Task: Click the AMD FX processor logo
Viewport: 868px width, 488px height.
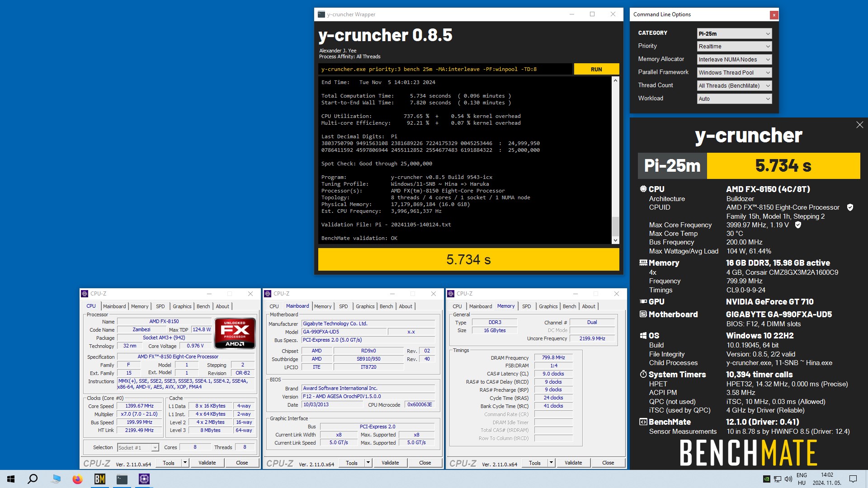Action: 235,333
